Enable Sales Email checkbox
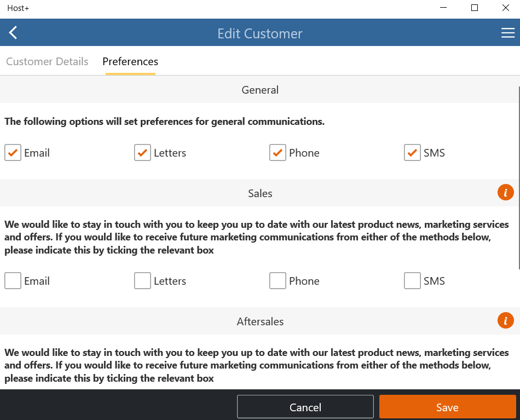Viewport: 520px width, 420px height. pyautogui.click(x=13, y=281)
